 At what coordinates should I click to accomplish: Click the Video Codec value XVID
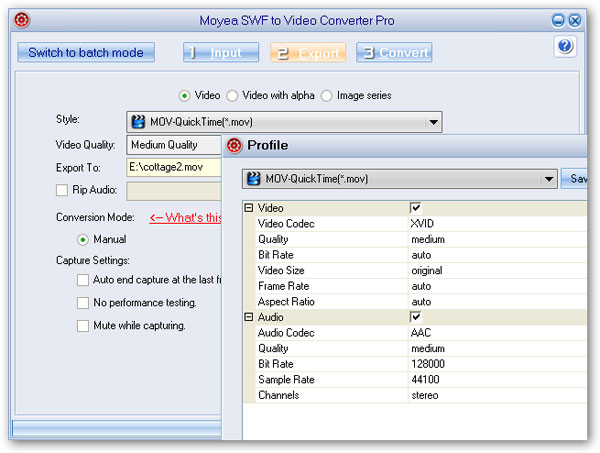tap(422, 224)
